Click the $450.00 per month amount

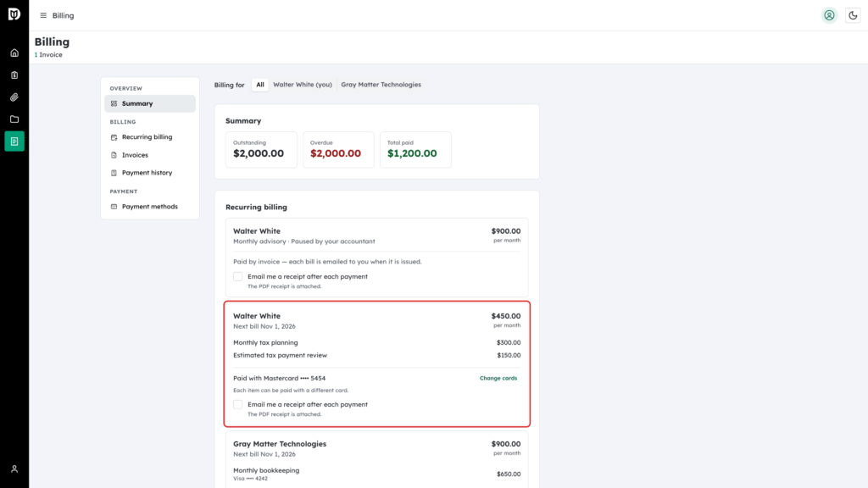pyautogui.click(x=506, y=319)
